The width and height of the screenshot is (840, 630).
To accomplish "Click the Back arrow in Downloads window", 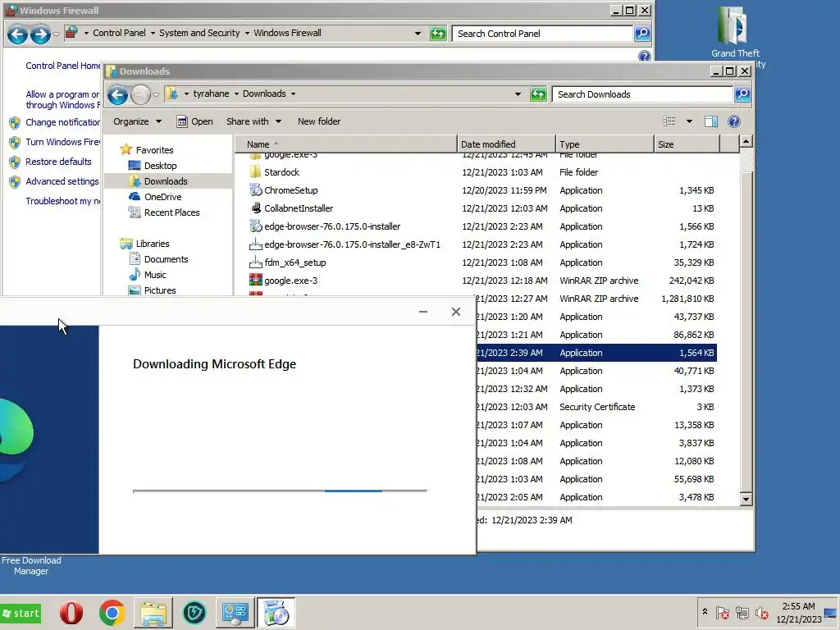I will 117,95.
